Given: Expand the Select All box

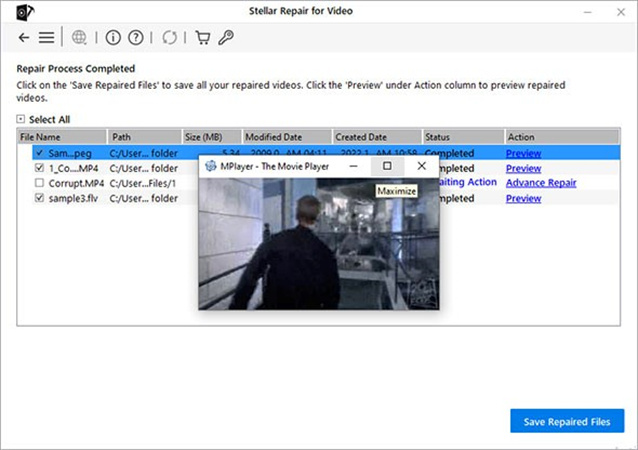Looking at the screenshot, I should tap(21, 120).
